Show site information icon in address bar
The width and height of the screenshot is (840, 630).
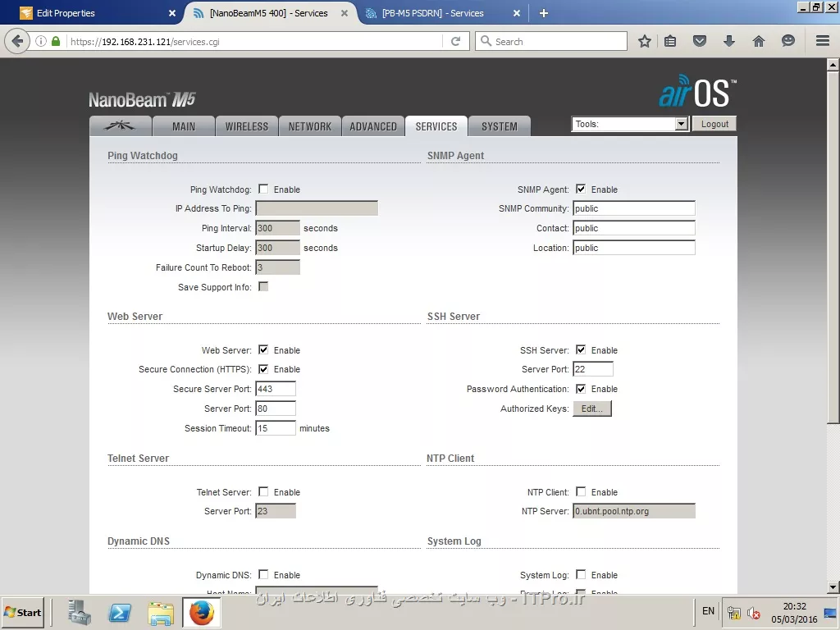point(41,41)
